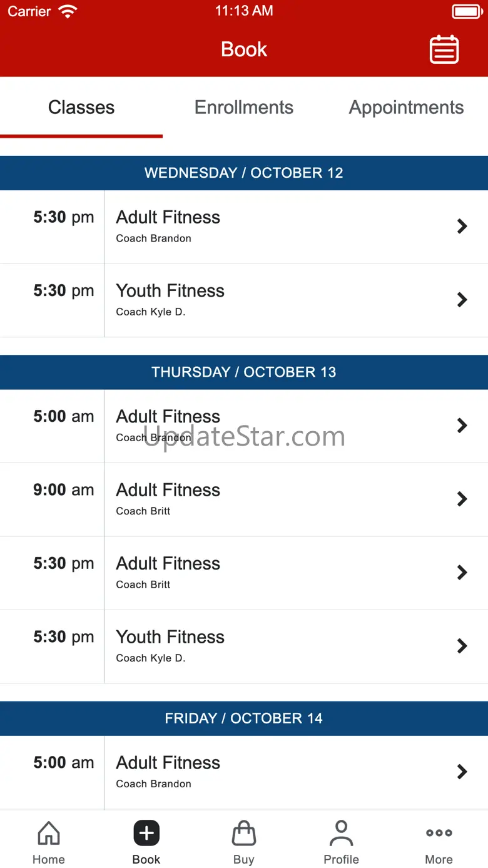Expand Wednesday Youth Fitness class chevron
Image resolution: width=488 pixels, height=868 pixels.
coord(462,300)
